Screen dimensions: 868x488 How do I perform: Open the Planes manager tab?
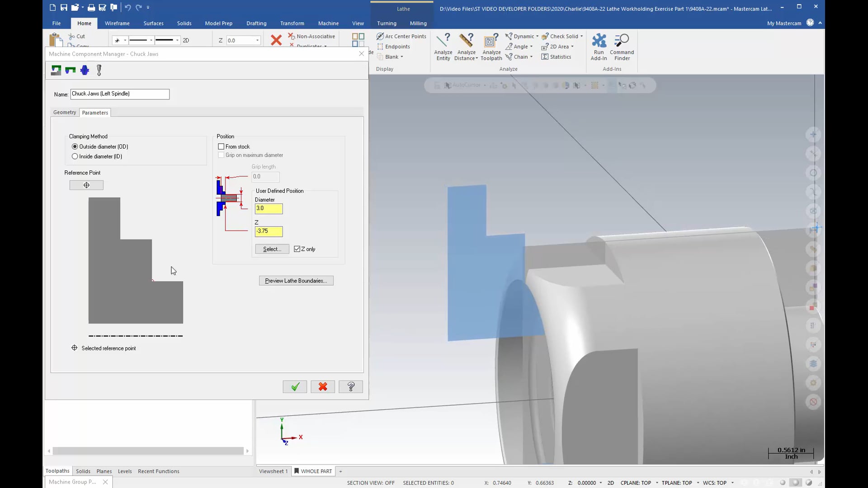coord(104,471)
